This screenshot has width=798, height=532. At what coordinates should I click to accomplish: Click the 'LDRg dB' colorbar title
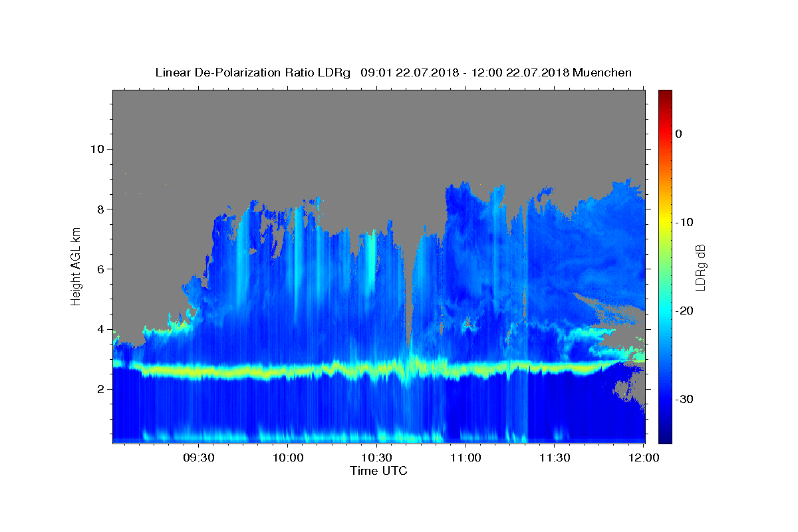tap(700, 267)
